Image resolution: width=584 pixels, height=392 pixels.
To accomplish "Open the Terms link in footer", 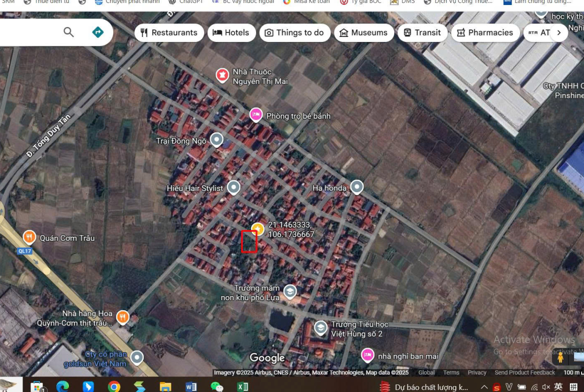I will click(x=451, y=373).
